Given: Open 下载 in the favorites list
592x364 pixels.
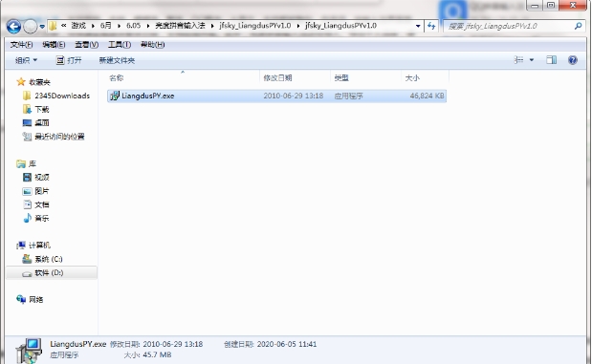Looking at the screenshot, I should coord(41,109).
